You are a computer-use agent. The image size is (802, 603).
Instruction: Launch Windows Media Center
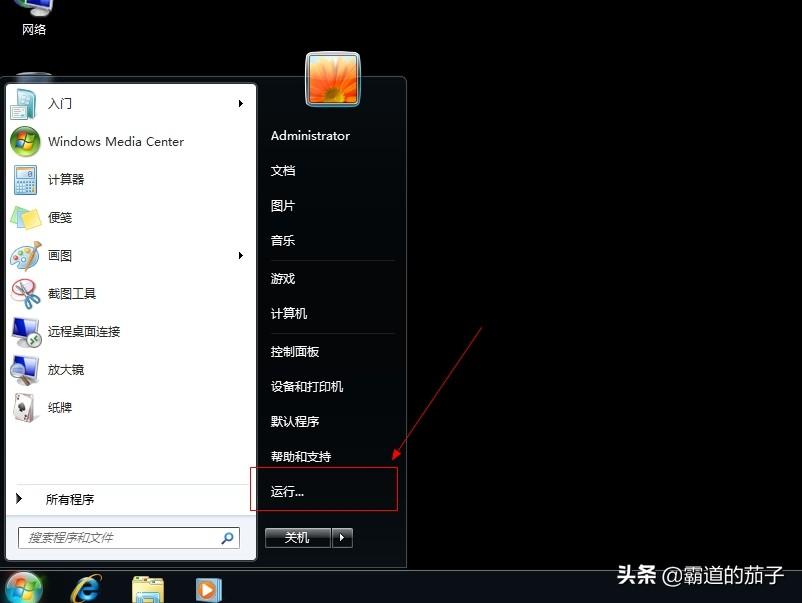point(26,142)
